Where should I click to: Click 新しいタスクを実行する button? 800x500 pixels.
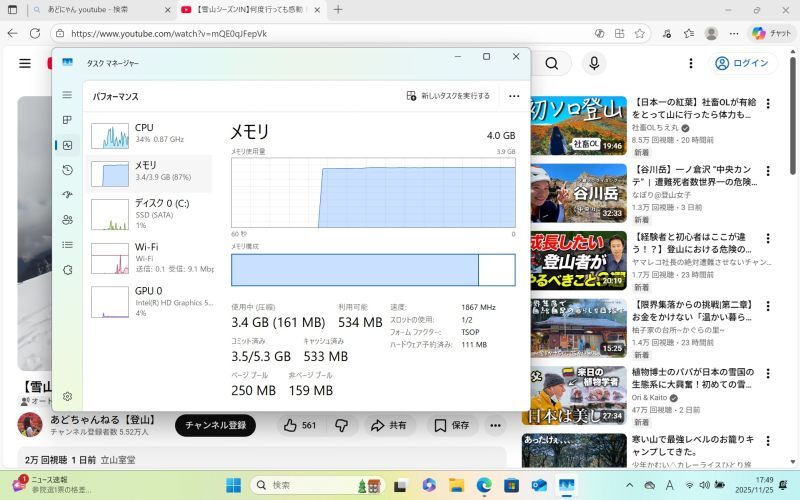(x=448, y=96)
